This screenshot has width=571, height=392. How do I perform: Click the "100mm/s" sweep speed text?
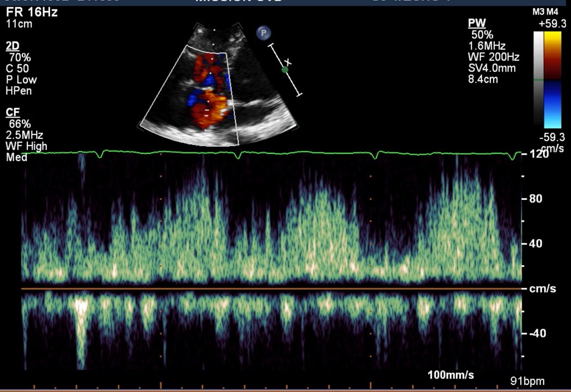point(451,375)
